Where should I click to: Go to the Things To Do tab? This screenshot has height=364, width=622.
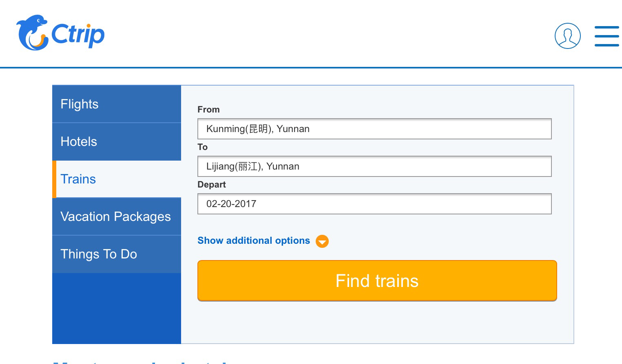117,254
